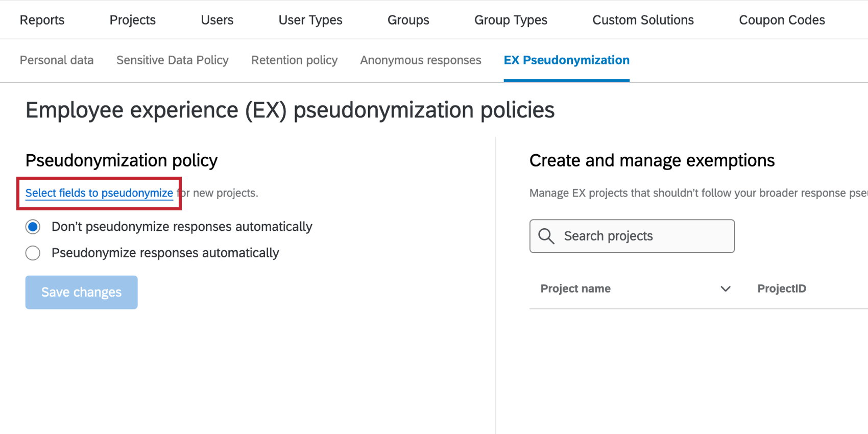Select Don't pseudonymize responses automatically

[33, 227]
